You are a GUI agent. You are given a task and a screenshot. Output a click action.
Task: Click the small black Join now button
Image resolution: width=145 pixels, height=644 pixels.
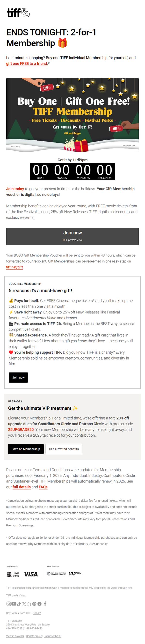pos(19,377)
